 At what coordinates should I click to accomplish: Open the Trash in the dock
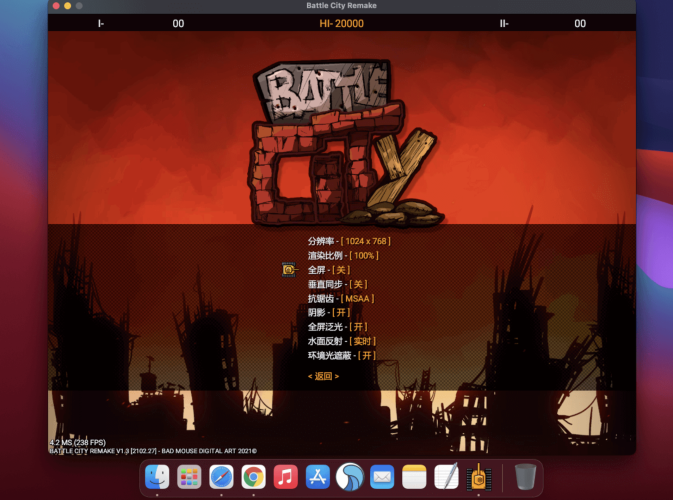coord(525,477)
